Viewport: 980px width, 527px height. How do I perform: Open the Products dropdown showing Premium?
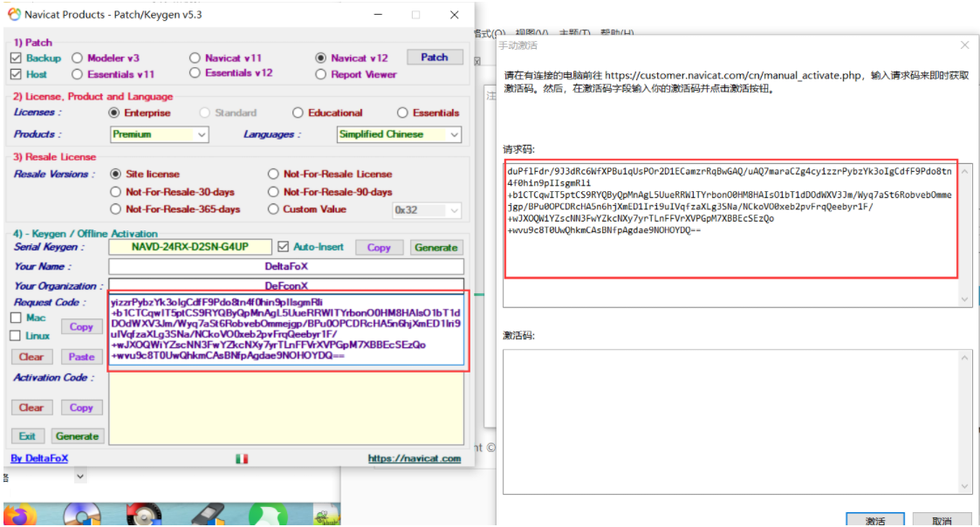[x=160, y=134]
